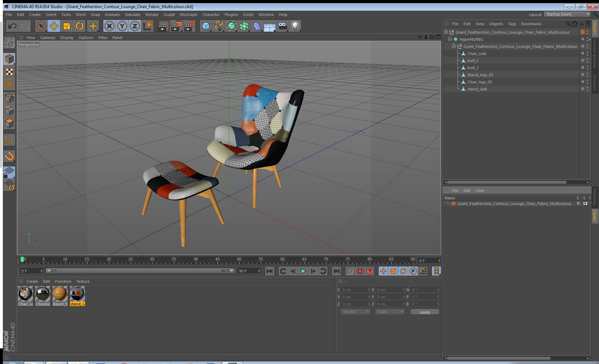The image size is (599, 364).
Task: Collapse the top Grant_Featherston root object
Action: [446, 32]
